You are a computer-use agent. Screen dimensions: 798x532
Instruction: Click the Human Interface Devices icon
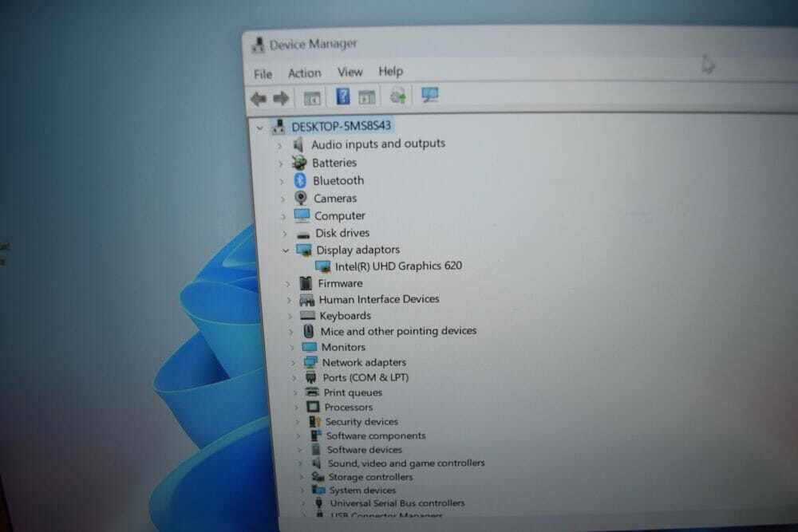coord(307,300)
